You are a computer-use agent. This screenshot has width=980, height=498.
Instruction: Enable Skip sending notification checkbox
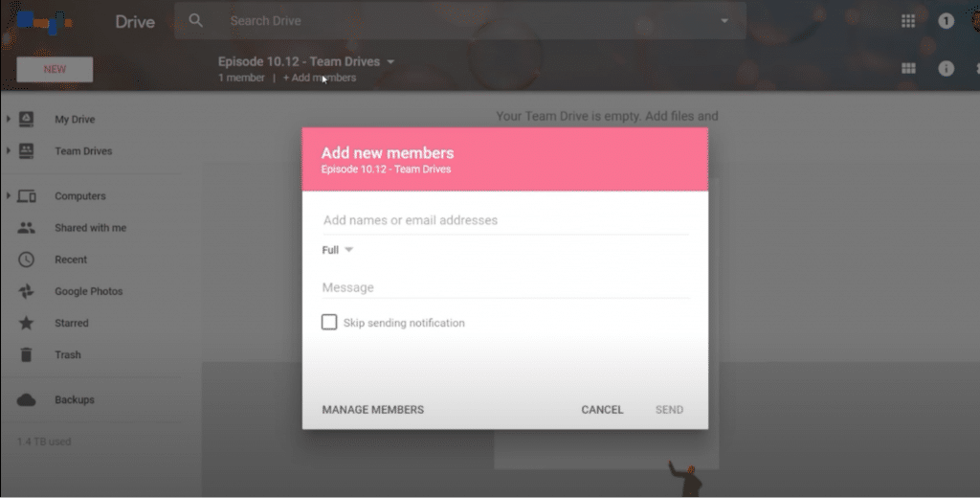(329, 323)
